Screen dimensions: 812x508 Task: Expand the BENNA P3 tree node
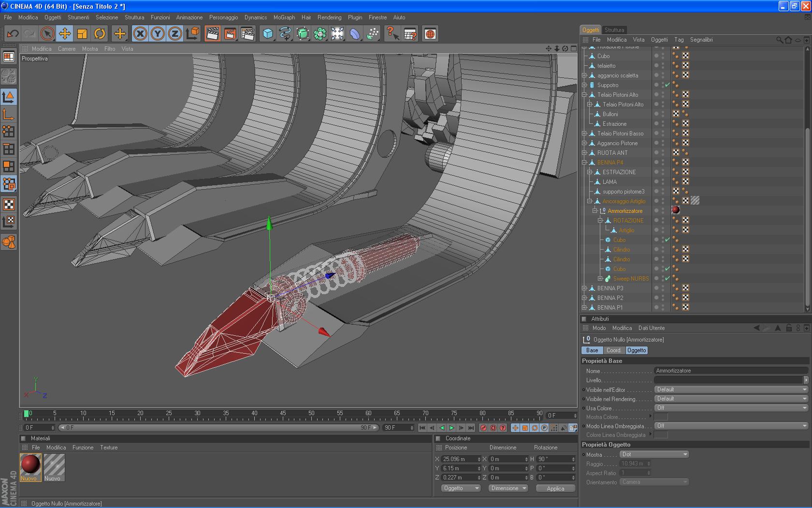pos(584,288)
